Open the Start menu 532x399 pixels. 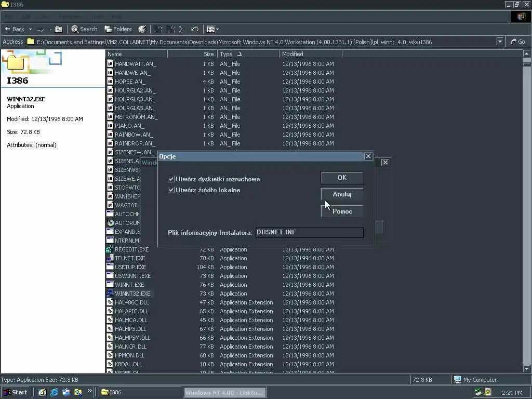coord(16,392)
